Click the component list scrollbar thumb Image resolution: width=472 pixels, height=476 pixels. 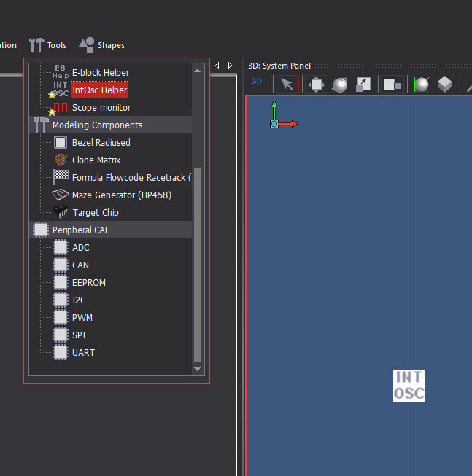197,265
